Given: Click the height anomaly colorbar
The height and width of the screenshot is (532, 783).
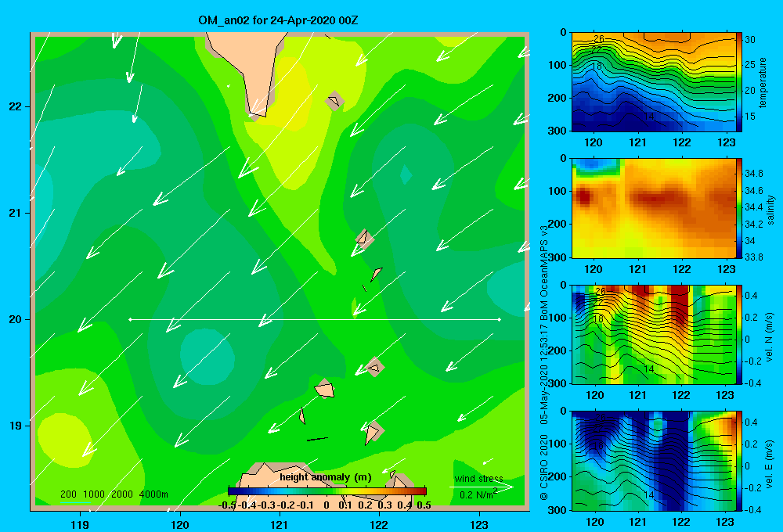Looking at the screenshot, I should coord(327,491).
